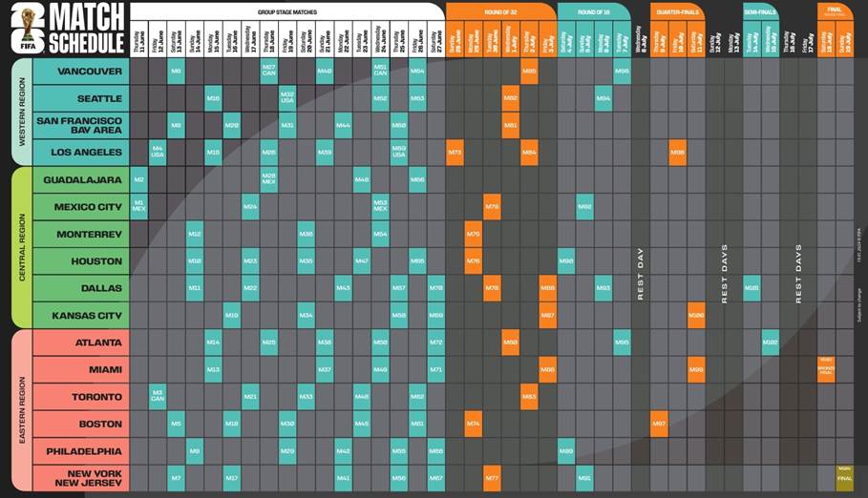This screenshot has height=498, width=868.
Task: Click the SEATTLE city row label
Action: [x=81, y=98]
